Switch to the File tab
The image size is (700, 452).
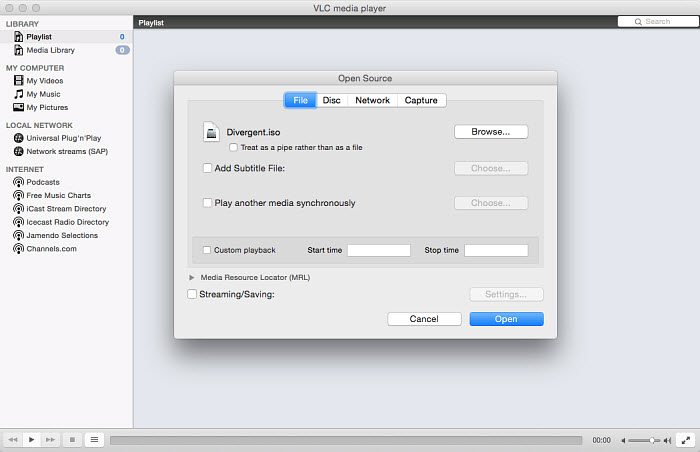coord(300,100)
